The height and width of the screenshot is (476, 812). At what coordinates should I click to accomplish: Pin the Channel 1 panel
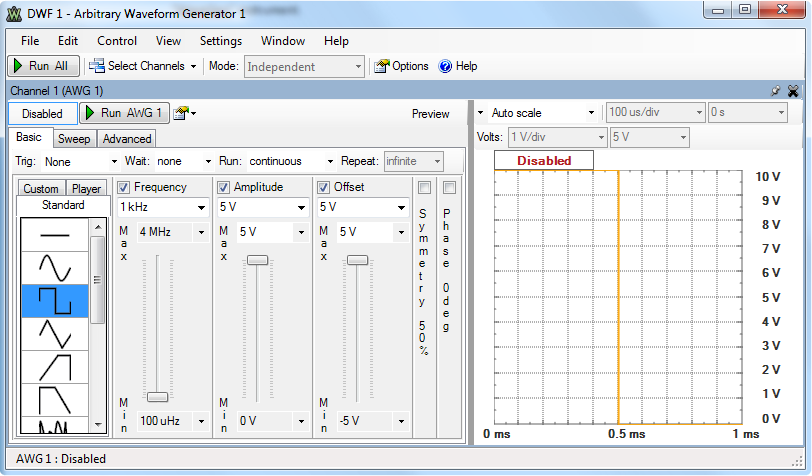775,91
